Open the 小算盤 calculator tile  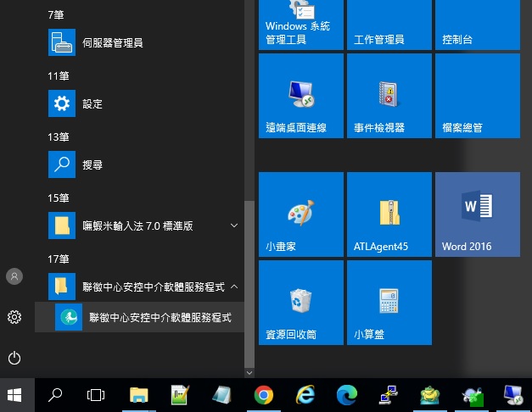point(389,303)
